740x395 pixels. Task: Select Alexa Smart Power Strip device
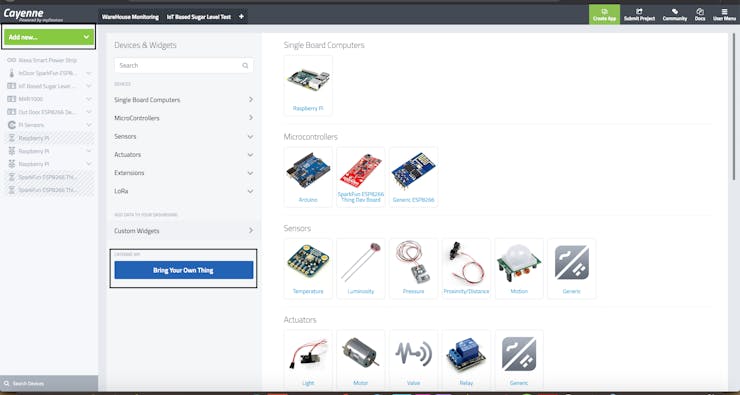tap(47, 60)
